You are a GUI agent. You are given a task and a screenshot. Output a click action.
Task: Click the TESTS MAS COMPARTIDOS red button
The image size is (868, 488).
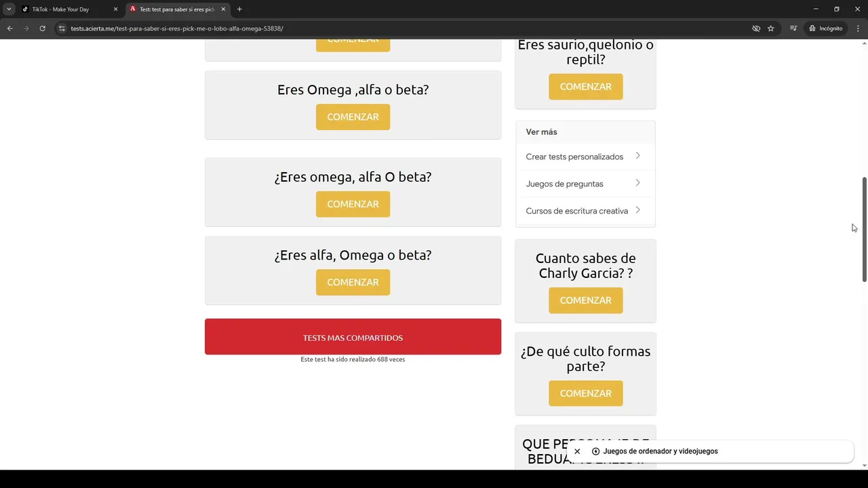353,337
